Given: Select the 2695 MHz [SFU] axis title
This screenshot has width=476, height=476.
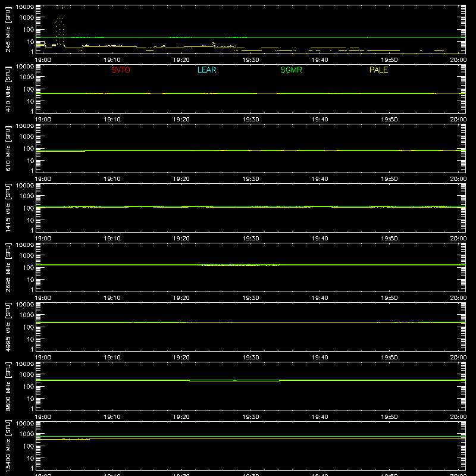Looking at the screenshot, I should (x=8, y=267).
